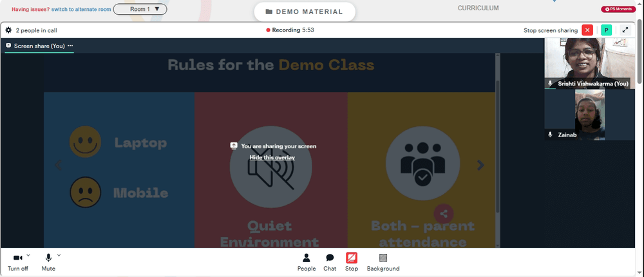Open the People panel
The width and height of the screenshot is (644, 277).
(307, 262)
